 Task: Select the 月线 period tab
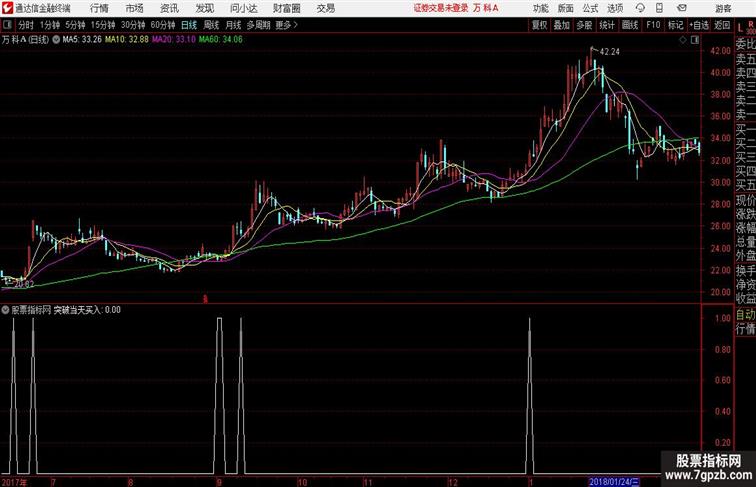click(x=233, y=25)
